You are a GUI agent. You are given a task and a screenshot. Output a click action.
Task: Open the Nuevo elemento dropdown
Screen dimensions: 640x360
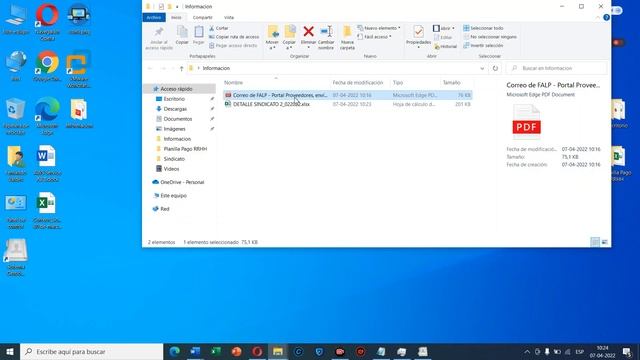point(379,28)
